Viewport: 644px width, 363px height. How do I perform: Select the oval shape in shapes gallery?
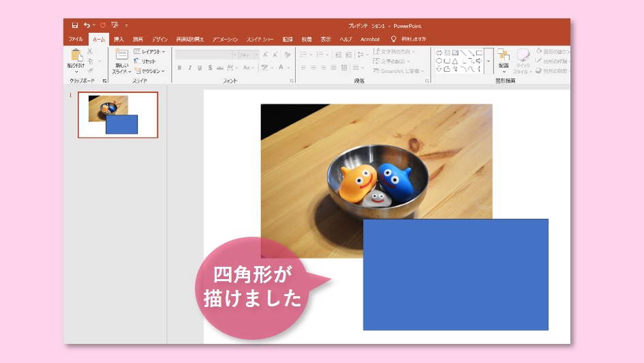(439, 61)
